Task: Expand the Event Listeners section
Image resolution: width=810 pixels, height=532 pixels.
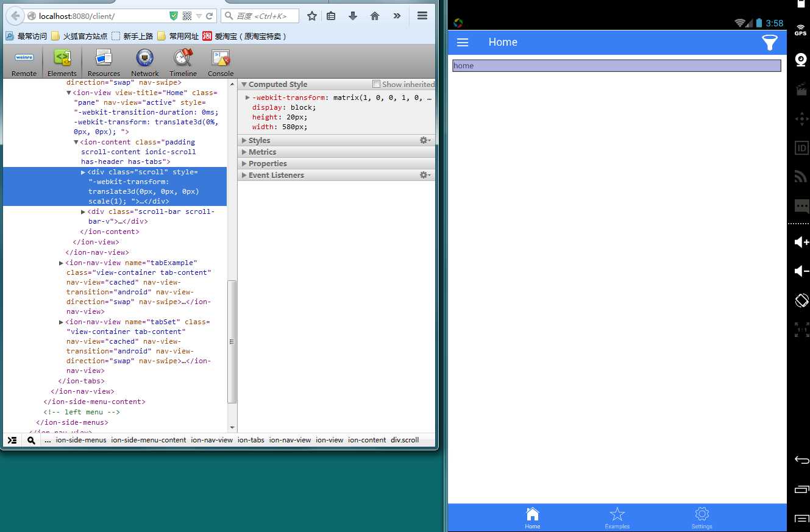Action: (244, 176)
